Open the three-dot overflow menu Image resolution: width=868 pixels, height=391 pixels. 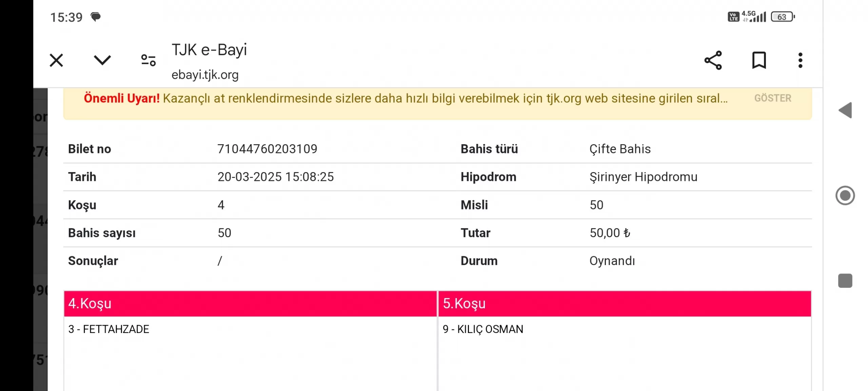click(x=800, y=60)
